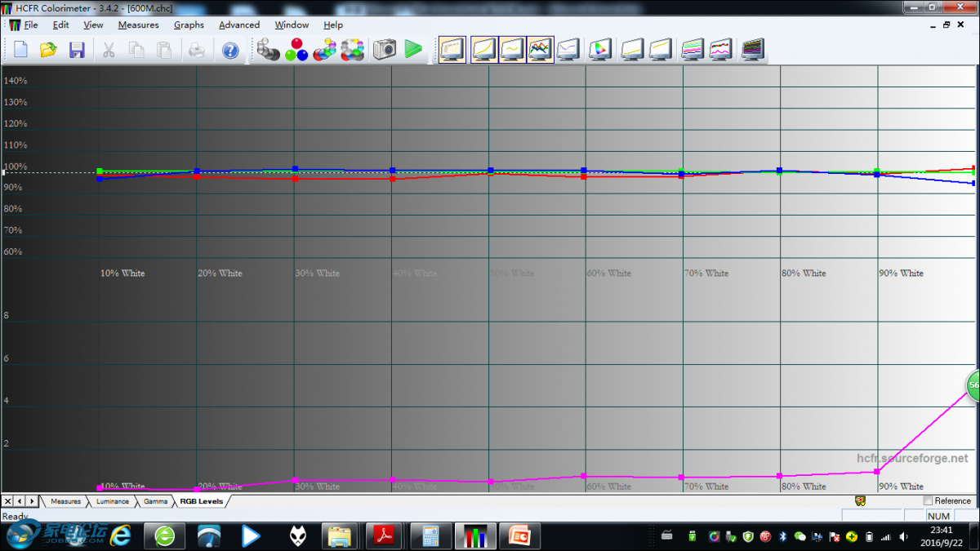The height and width of the screenshot is (551, 980).
Task: Click the Open folder toolbar icon
Action: 49,50
